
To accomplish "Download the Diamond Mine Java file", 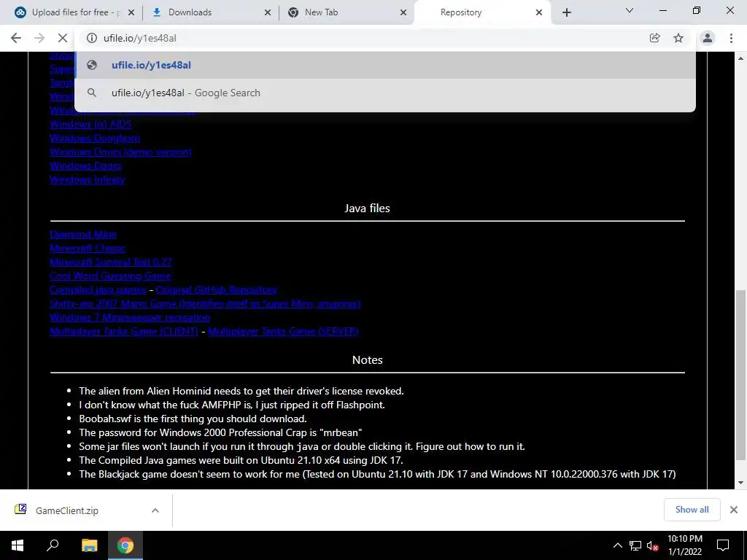I will pyautogui.click(x=83, y=234).
